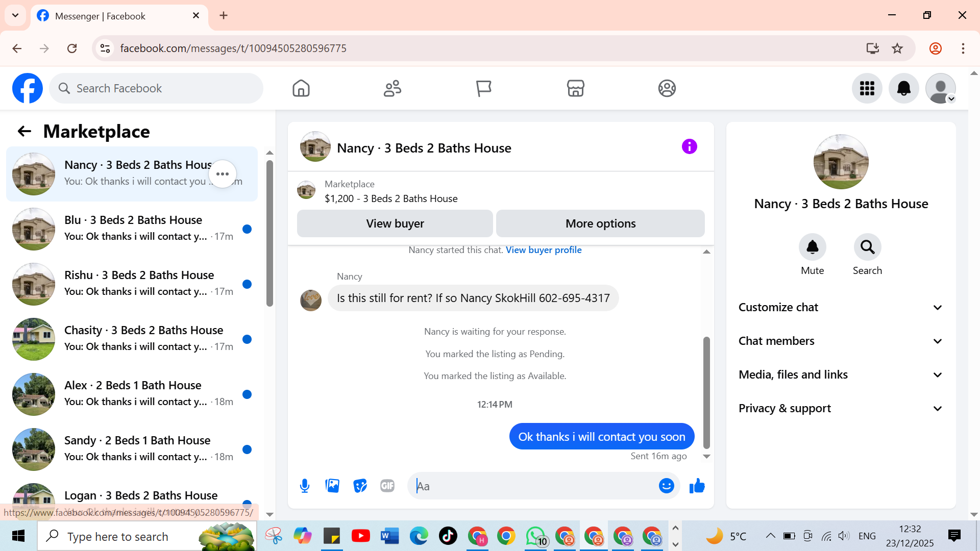Open the GIF picker
The height and width of the screenshot is (551, 980).
coord(387,486)
